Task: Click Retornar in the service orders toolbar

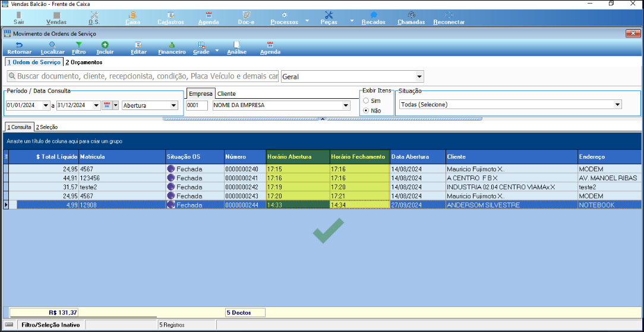Action: (19, 48)
